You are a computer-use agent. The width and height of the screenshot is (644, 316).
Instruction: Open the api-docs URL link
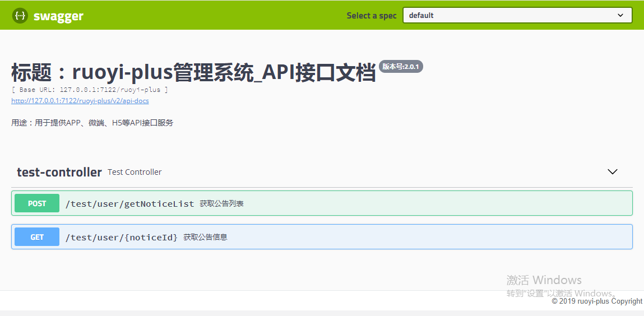[80, 100]
